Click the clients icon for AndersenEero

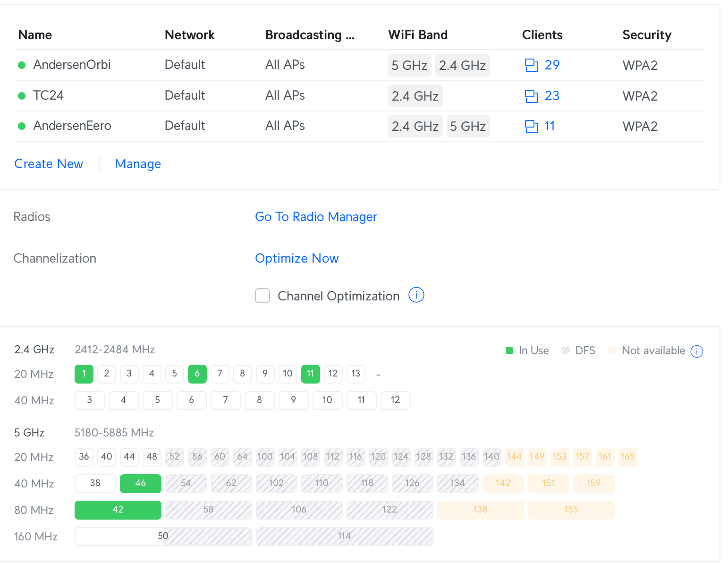coord(532,126)
